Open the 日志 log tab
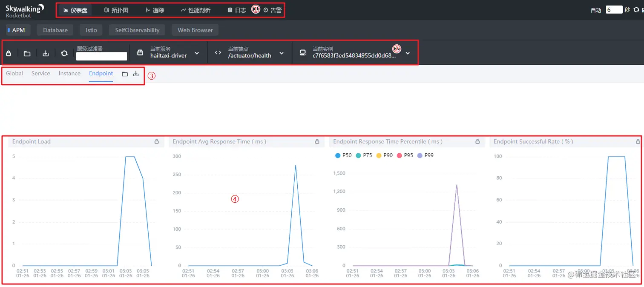 pos(237,10)
